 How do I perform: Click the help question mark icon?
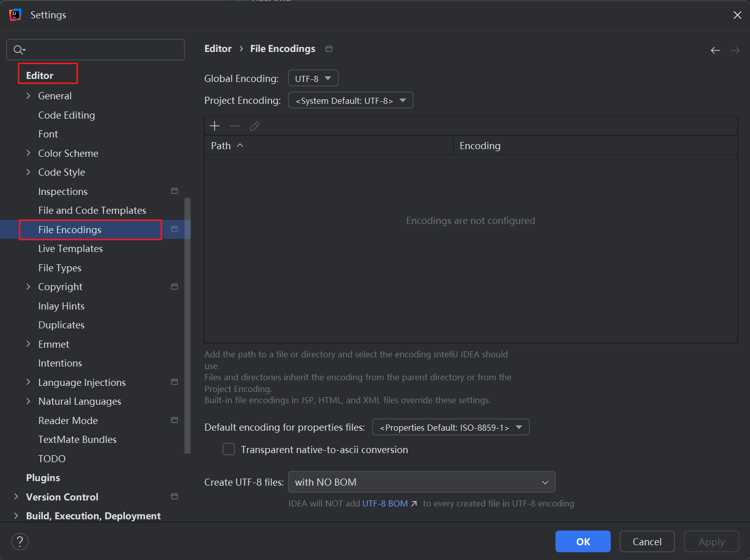[20, 541]
